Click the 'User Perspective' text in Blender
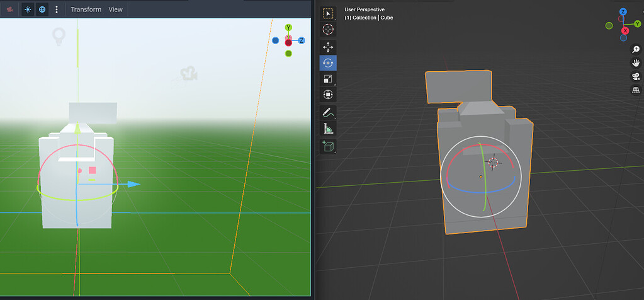 pos(364,9)
